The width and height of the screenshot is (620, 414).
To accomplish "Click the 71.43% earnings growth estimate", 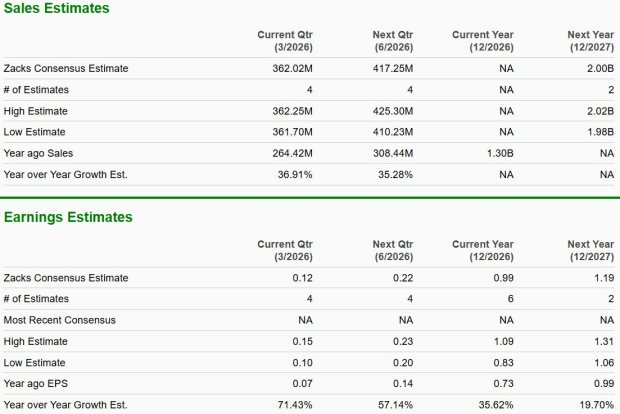I will [293, 405].
